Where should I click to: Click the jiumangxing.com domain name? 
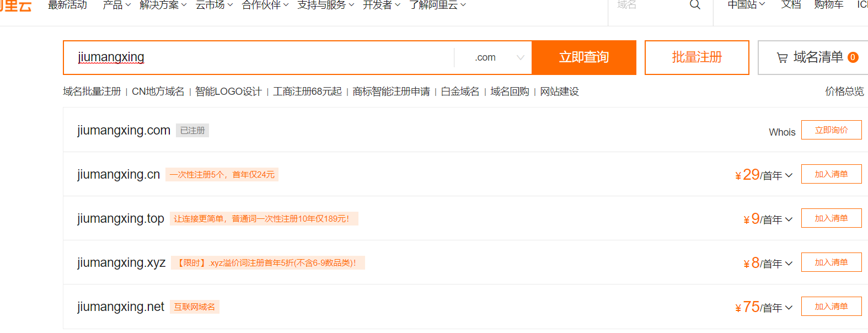(x=124, y=131)
